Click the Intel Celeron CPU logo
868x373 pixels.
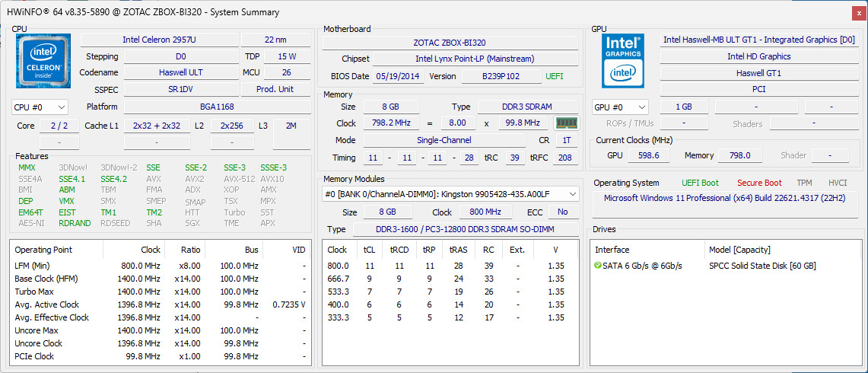click(43, 61)
